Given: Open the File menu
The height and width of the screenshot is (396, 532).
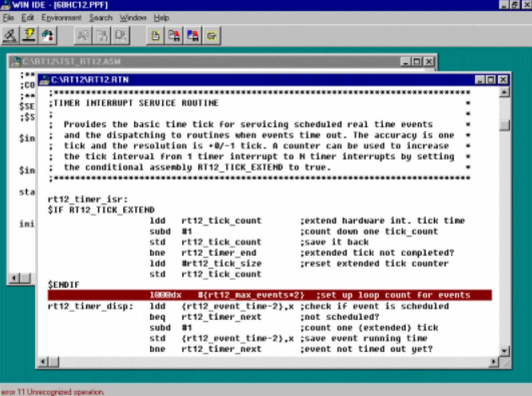Looking at the screenshot, I should pos(8,18).
